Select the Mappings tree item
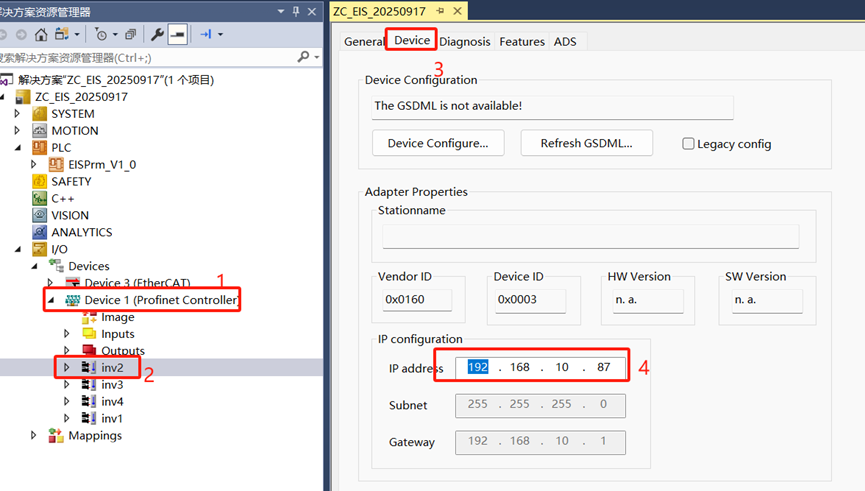 [95, 436]
